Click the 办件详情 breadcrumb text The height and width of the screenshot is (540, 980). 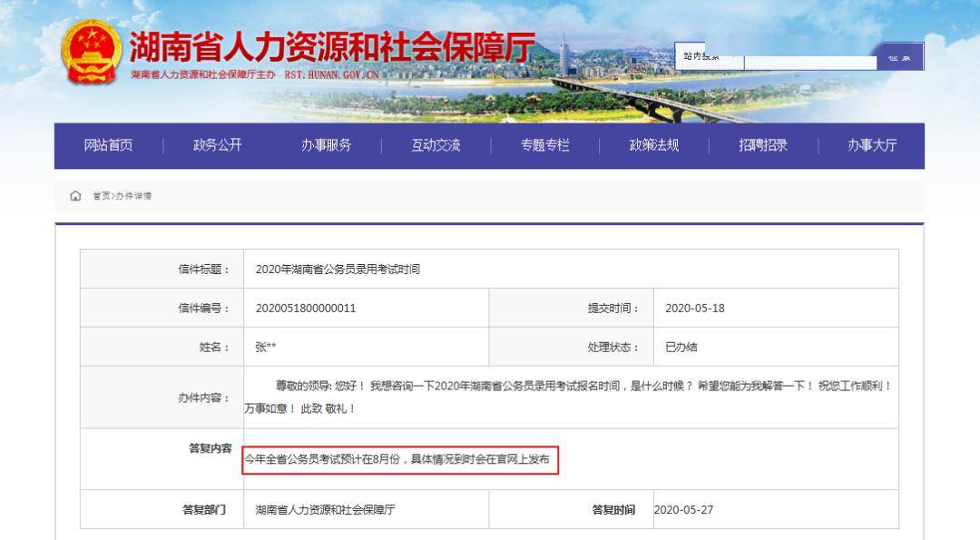(x=133, y=196)
